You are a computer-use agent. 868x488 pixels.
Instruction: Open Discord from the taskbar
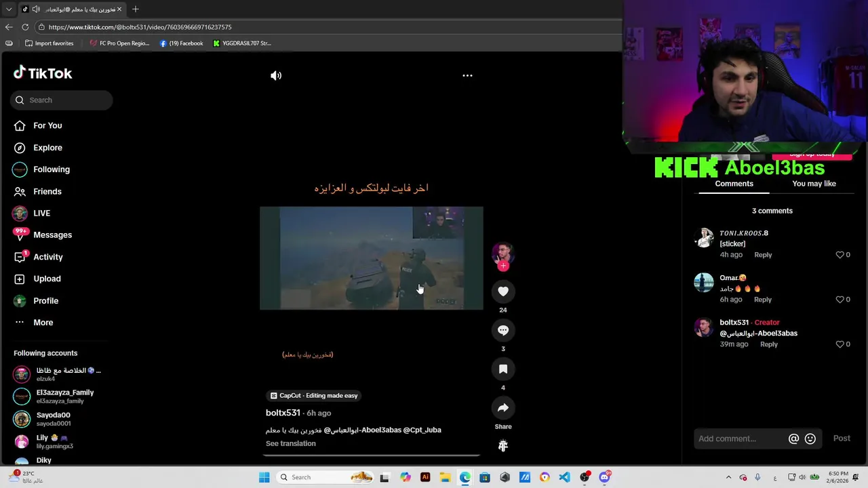click(604, 477)
